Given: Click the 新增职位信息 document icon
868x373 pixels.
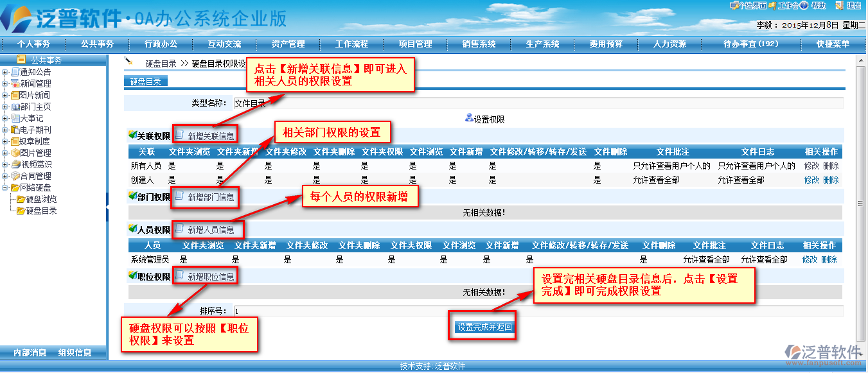Looking at the screenshot, I should click(180, 276).
